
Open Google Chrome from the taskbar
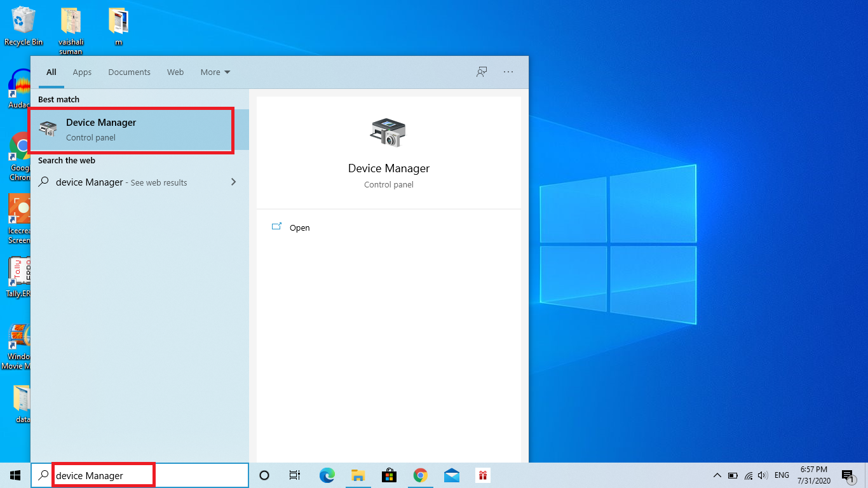[x=420, y=475]
